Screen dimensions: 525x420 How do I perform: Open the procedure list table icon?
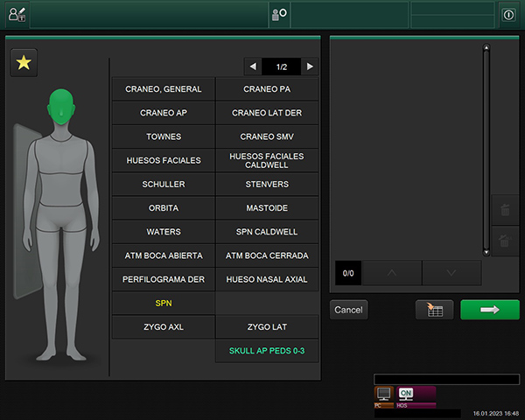(x=435, y=310)
